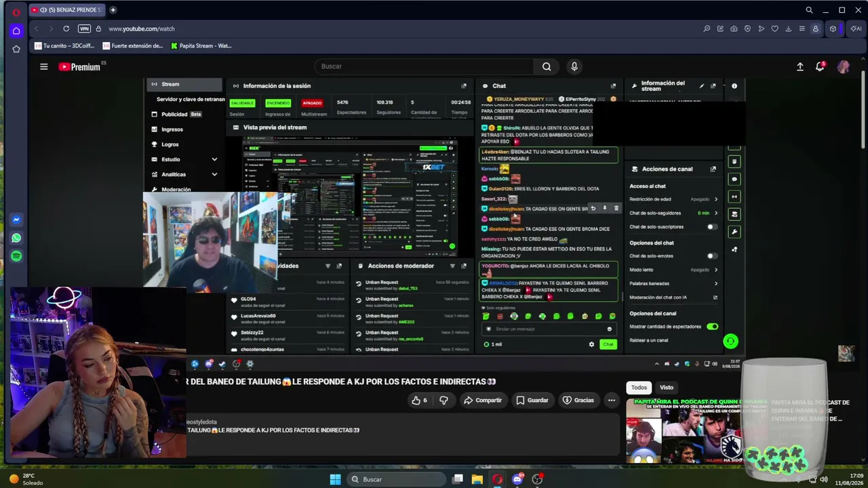Screen dimensions: 868x488
Task: Open the YouTube upload/create icon
Action: (800, 66)
